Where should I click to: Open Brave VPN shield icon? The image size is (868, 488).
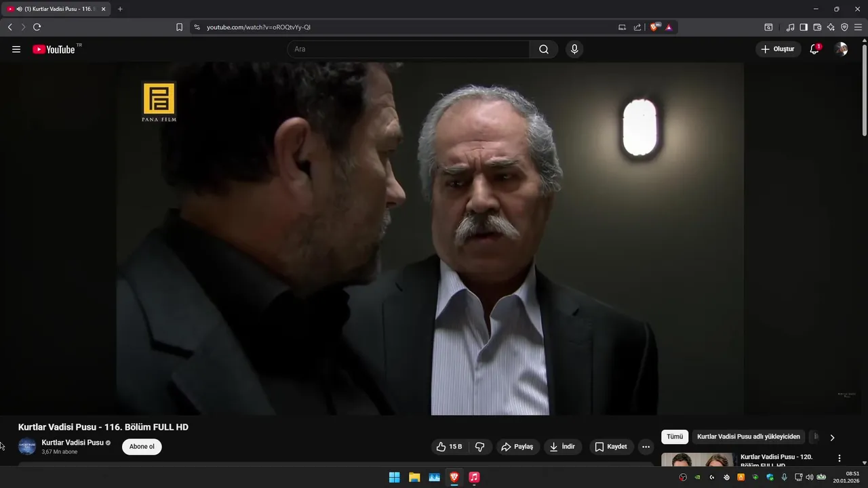tap(844, 27)
